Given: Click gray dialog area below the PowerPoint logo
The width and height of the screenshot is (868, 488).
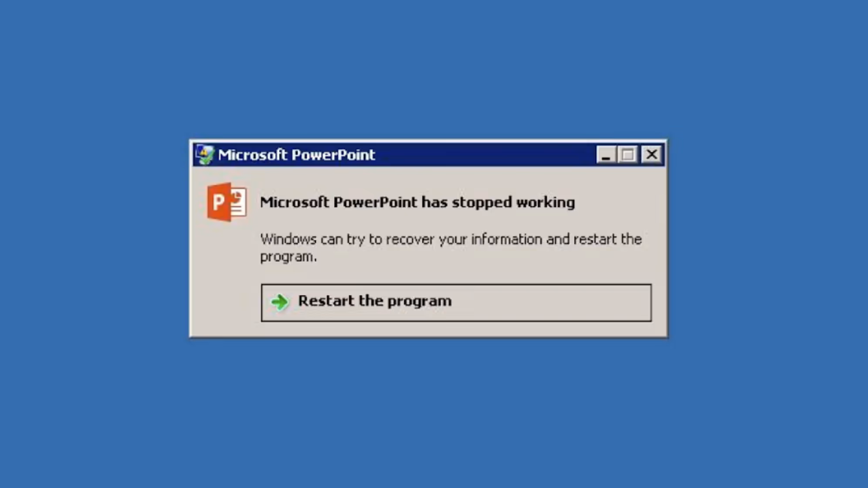Looking at the screenshot, I should pos(226,279).
